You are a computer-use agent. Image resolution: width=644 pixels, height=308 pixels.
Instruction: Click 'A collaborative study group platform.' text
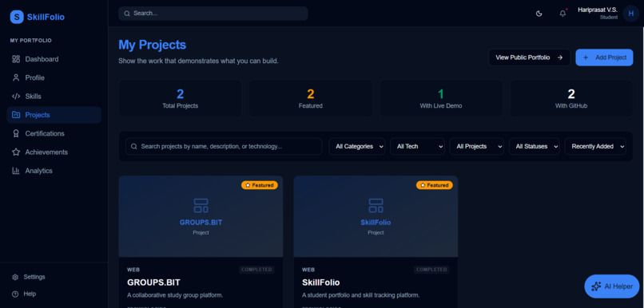[175, 295]
